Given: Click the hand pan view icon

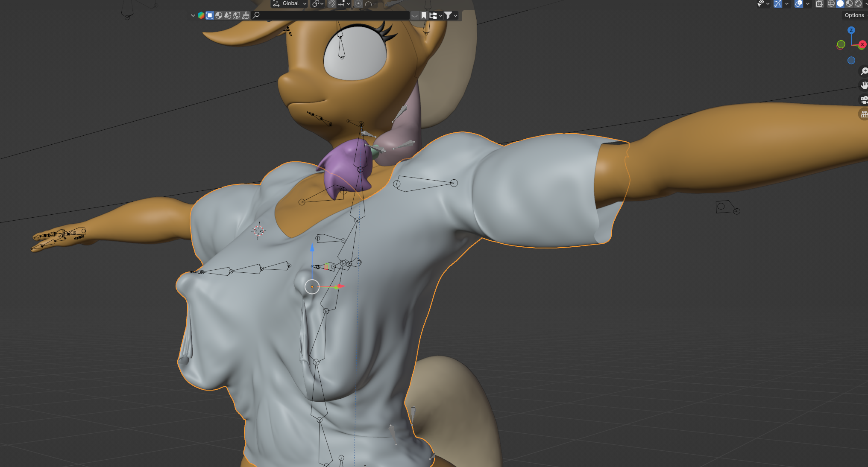Looking at the screenshot, I should pos(864,85).
